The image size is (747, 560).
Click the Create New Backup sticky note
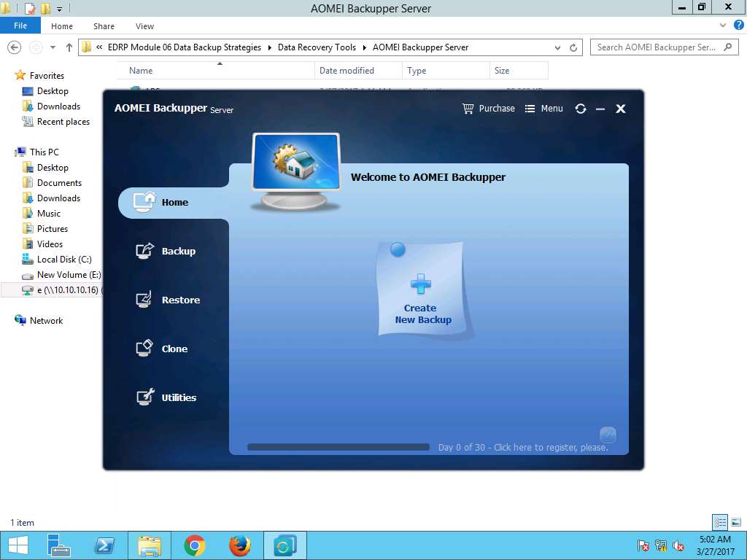click(421, 290)
